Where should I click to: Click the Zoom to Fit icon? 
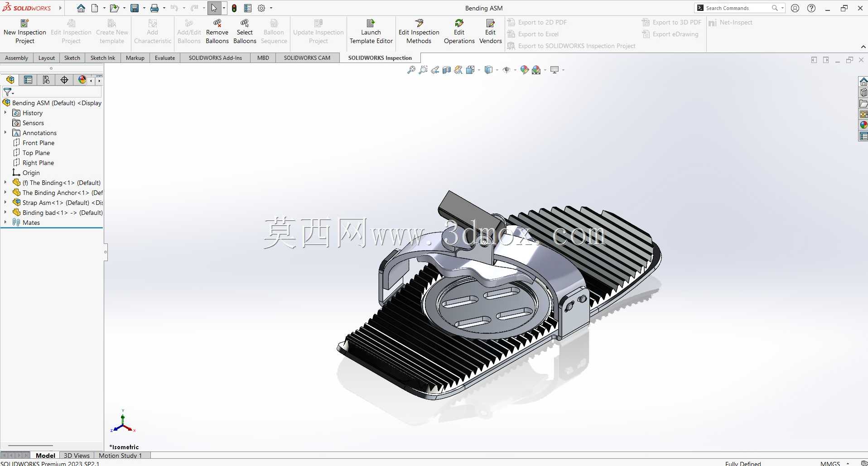coord(411,70)
